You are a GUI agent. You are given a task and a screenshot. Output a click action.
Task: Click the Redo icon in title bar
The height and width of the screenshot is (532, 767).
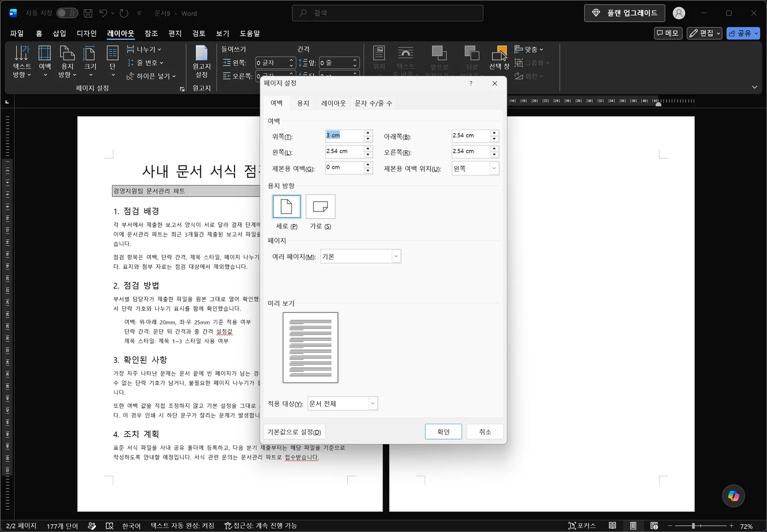point(124,13)
